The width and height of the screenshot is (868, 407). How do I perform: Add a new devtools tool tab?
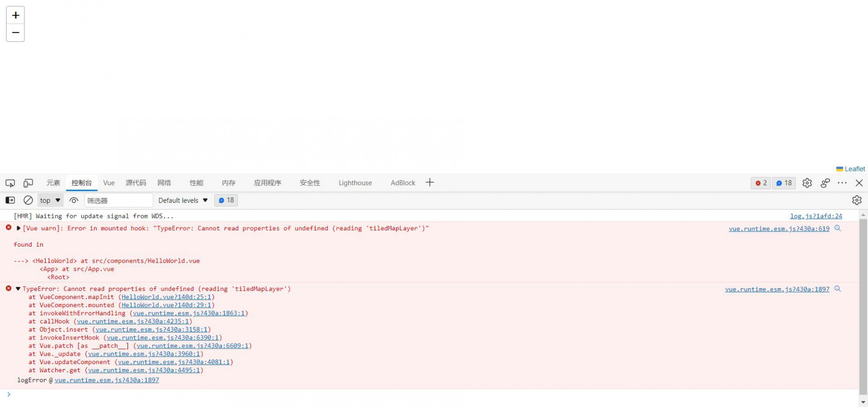tap(429, 183)
